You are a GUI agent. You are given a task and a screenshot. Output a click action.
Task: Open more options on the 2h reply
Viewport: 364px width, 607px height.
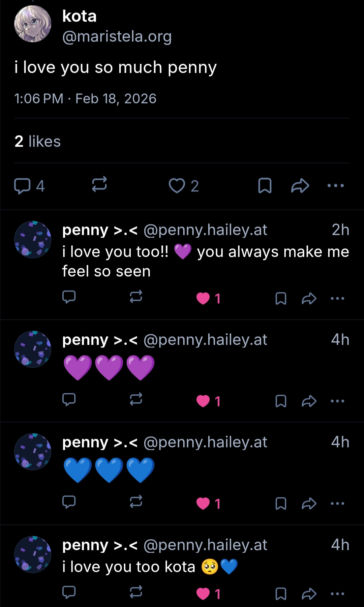[337, 299]
